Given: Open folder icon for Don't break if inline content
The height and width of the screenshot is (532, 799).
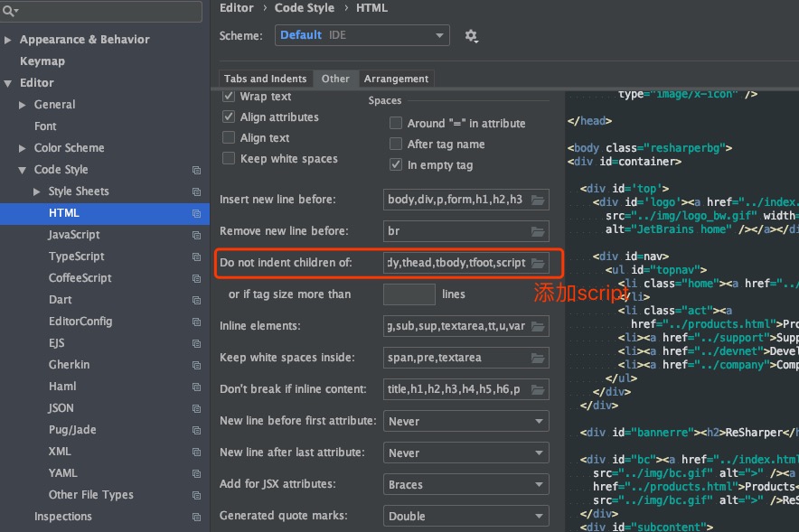Looking at the screenshot, I should point(538,389).
